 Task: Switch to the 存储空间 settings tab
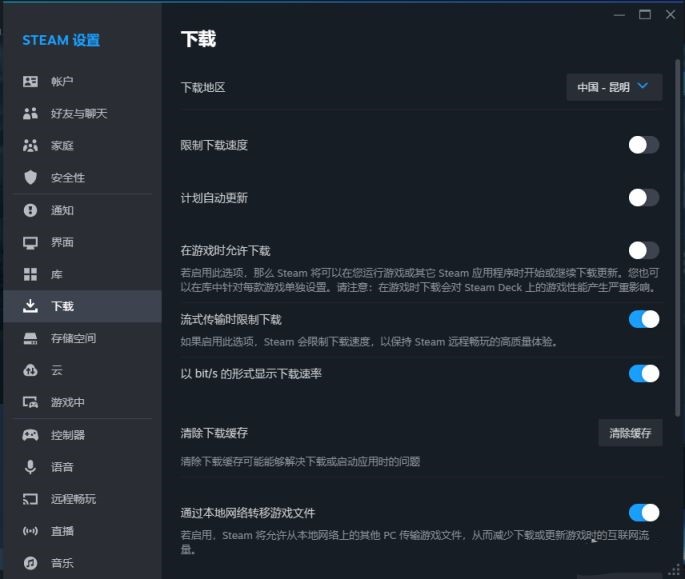82,338
